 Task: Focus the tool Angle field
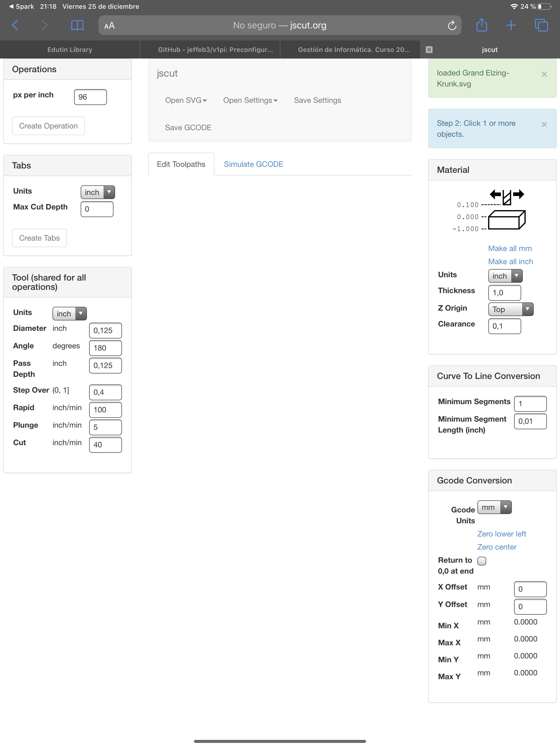tap(105, 348)
